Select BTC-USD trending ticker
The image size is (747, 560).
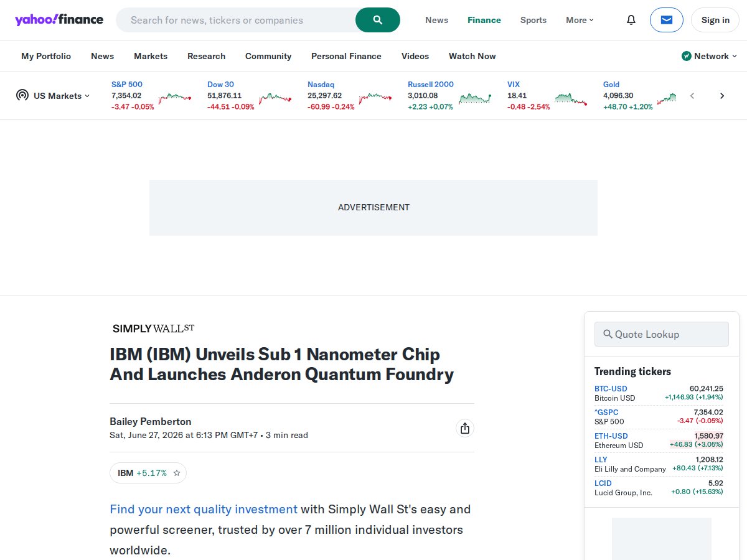(659, 393)
